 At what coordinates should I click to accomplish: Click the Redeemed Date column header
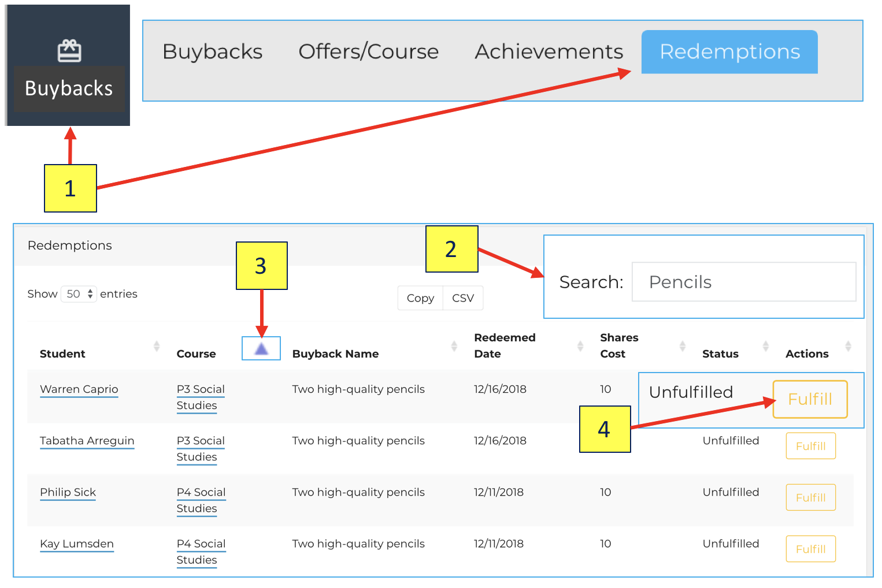[x=505, y=345]
